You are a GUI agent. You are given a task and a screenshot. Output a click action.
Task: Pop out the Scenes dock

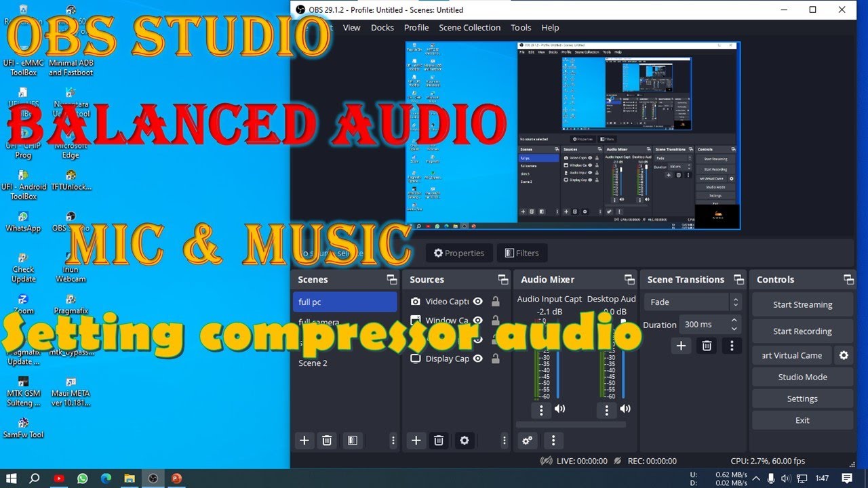tap(391, 279)
